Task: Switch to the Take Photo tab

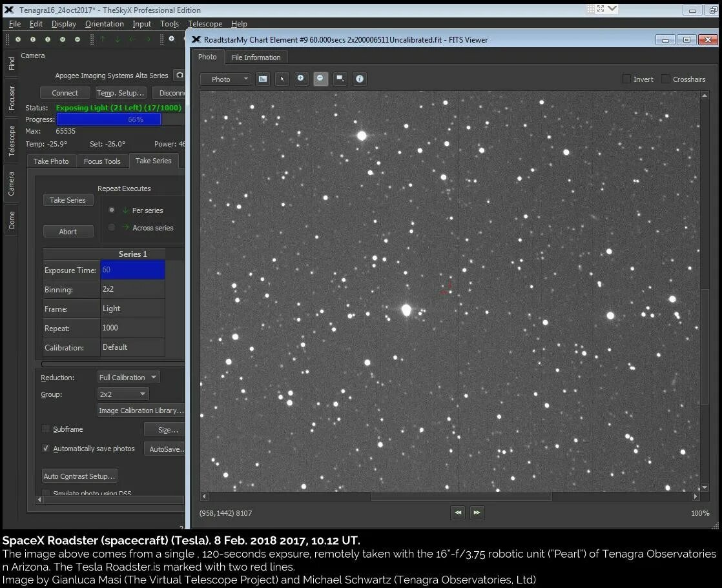Action: tap(51, 161)
